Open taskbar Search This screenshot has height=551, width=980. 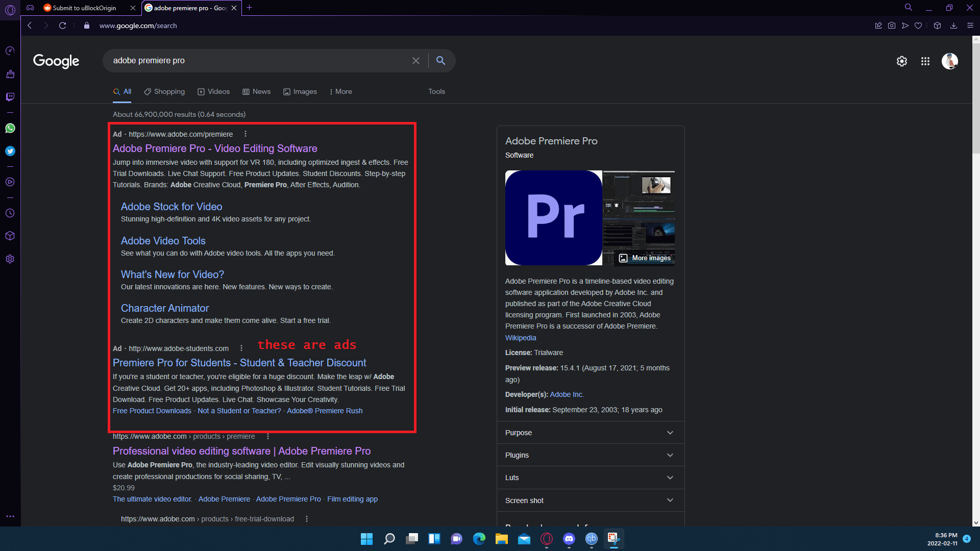click(389, 539)
